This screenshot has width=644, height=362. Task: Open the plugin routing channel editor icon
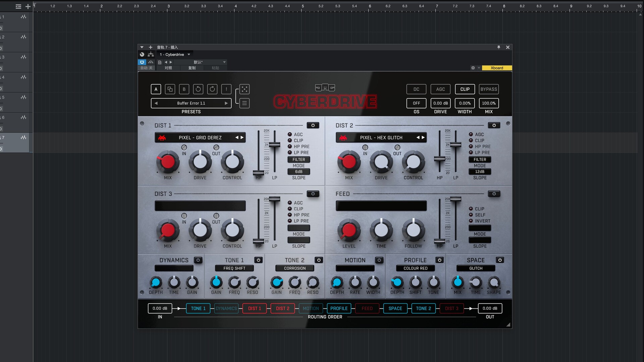151,55
